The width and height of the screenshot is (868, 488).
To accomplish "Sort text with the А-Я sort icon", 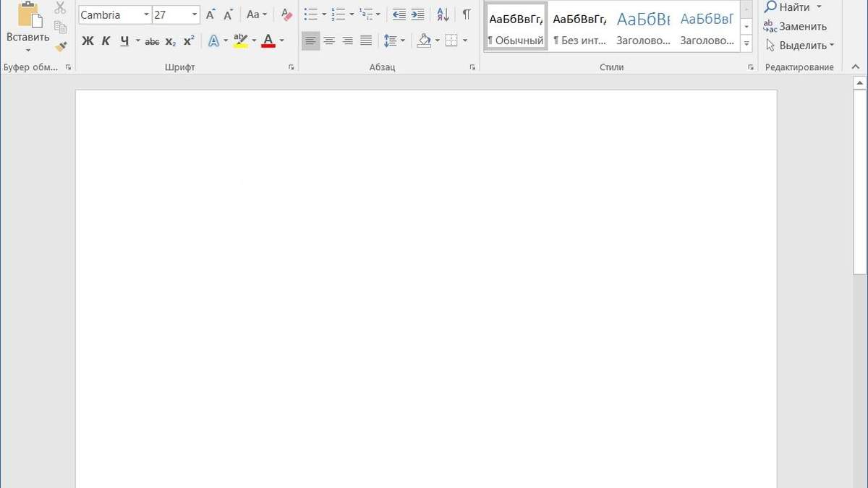I will click(x=443, y=14).
